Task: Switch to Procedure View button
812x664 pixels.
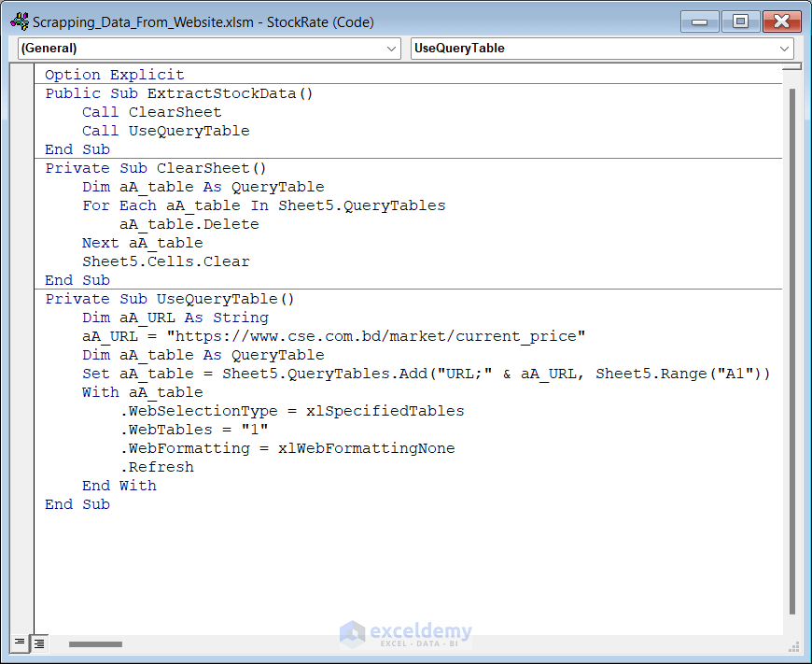Action: (x=20, y=643)
